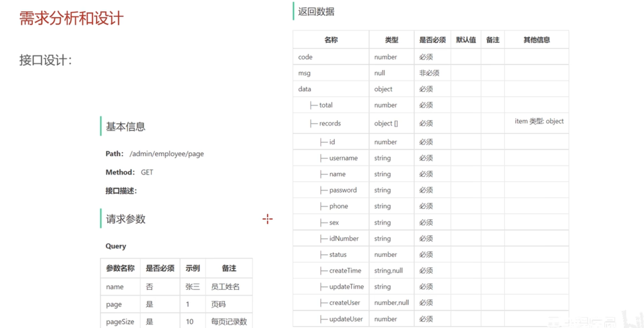Select the sex field name
Viewport: 644px width, 328px height.
[334, 223]
